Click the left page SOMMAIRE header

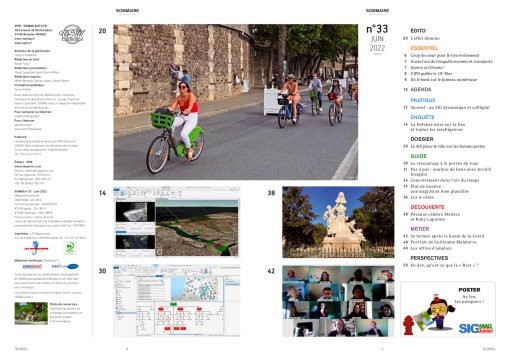(x=127, y=11)
